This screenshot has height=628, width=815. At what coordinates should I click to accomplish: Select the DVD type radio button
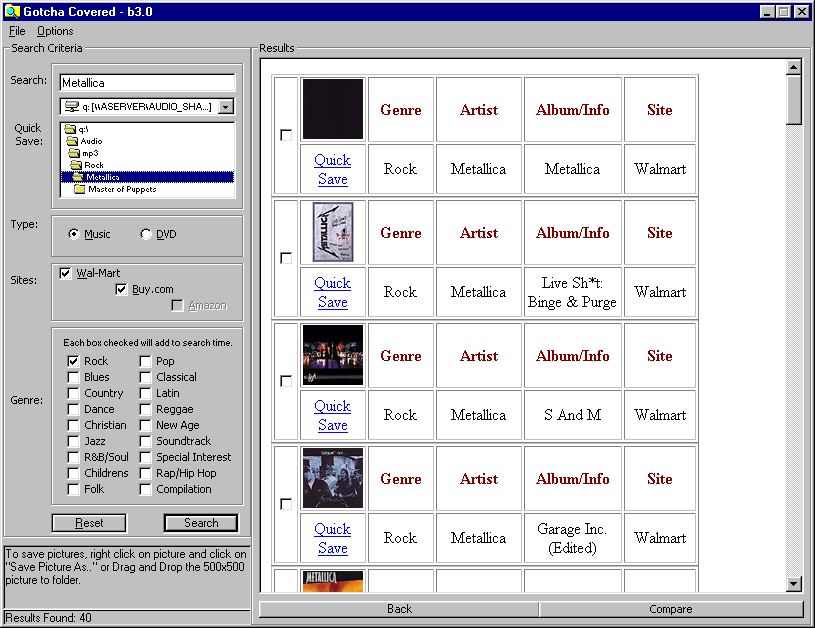point(146,234)
